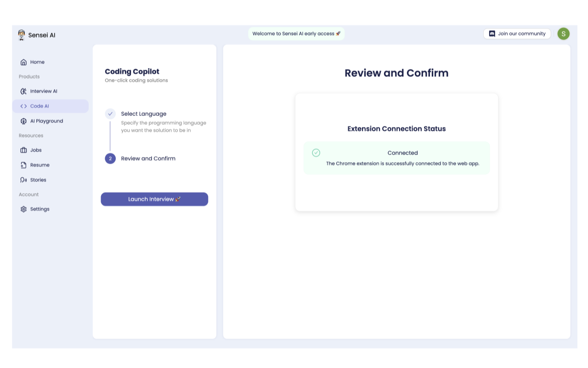Screen dimensions: 588x368
Task: Click the Settings gear icon
Action: (x=23, y=209)
